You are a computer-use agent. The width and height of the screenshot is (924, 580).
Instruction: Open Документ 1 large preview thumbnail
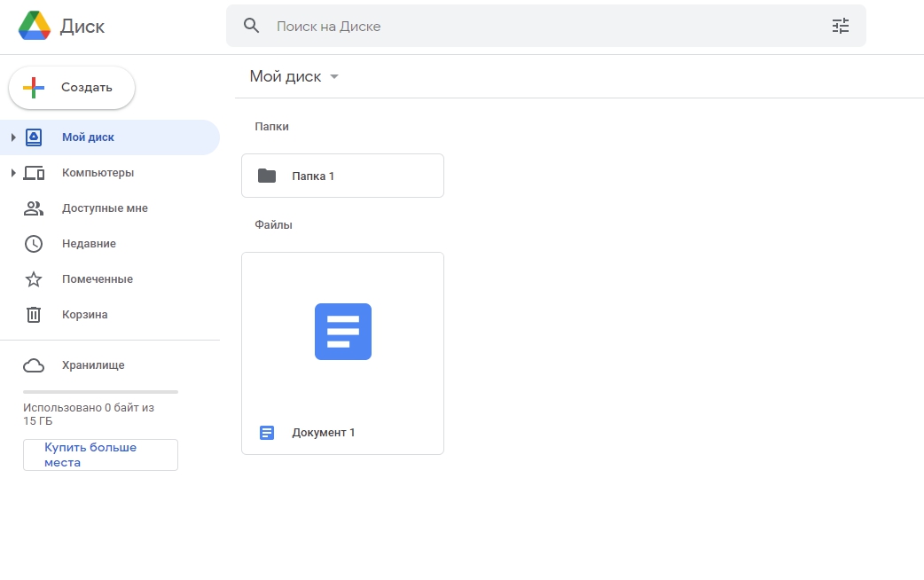[343, 332]
